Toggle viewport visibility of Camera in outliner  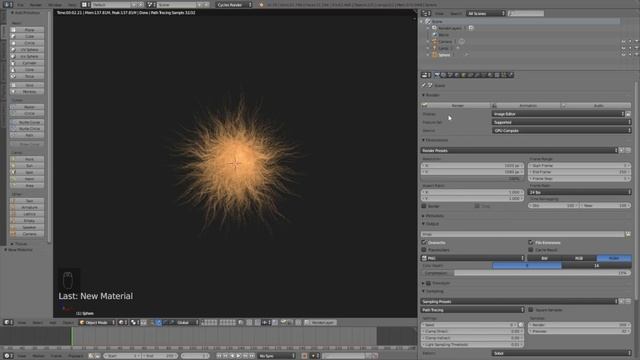pos(623,42)
